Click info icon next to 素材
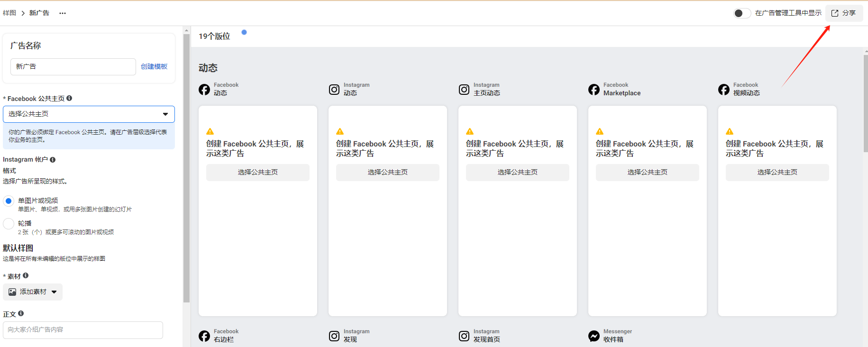The image size is (868, 347). point(26,275)
